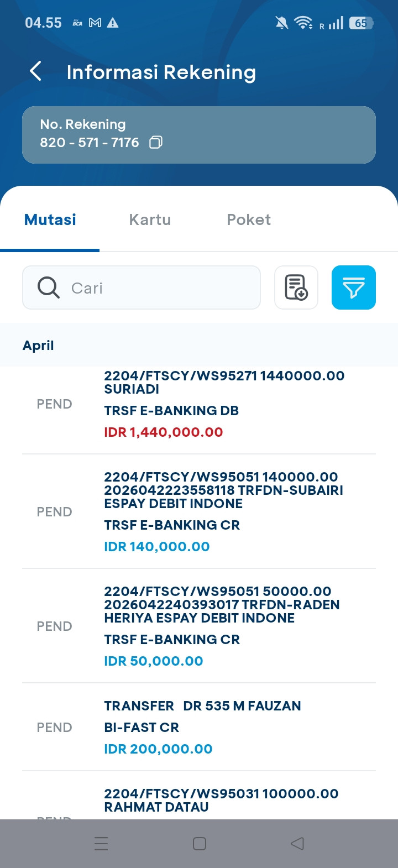Tap the Gmail notification icon
The width and height of the screenshot is (398, 868).
coord(95,23)
